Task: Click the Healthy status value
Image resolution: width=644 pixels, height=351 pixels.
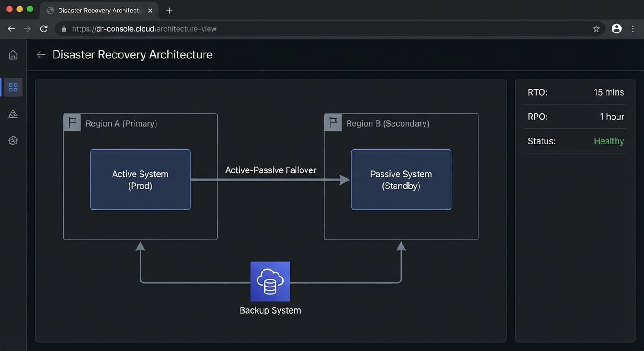Action: click(609, 141)
